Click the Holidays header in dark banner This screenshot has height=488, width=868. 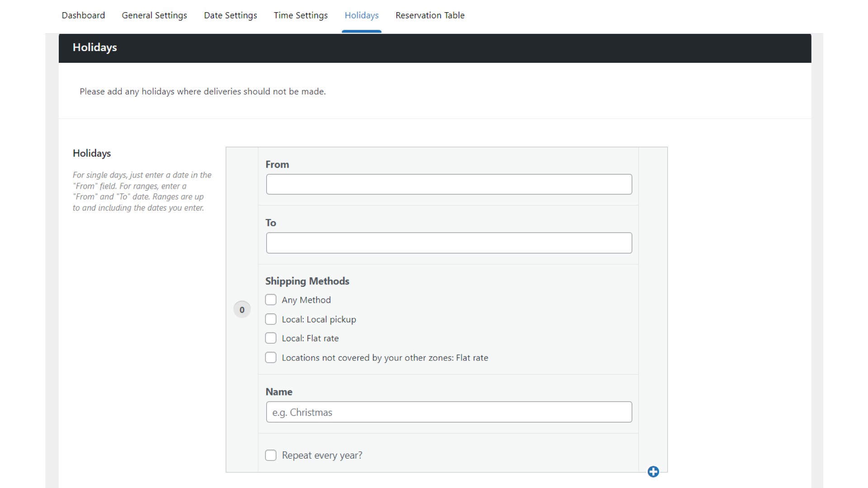pyautogui.click(x=94, y=47)
